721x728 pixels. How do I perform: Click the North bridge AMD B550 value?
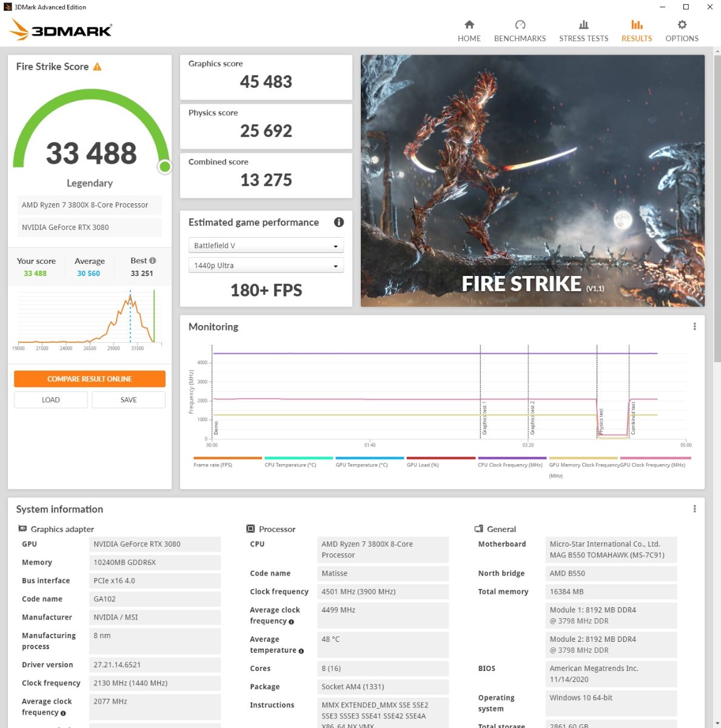coord(611,573)
